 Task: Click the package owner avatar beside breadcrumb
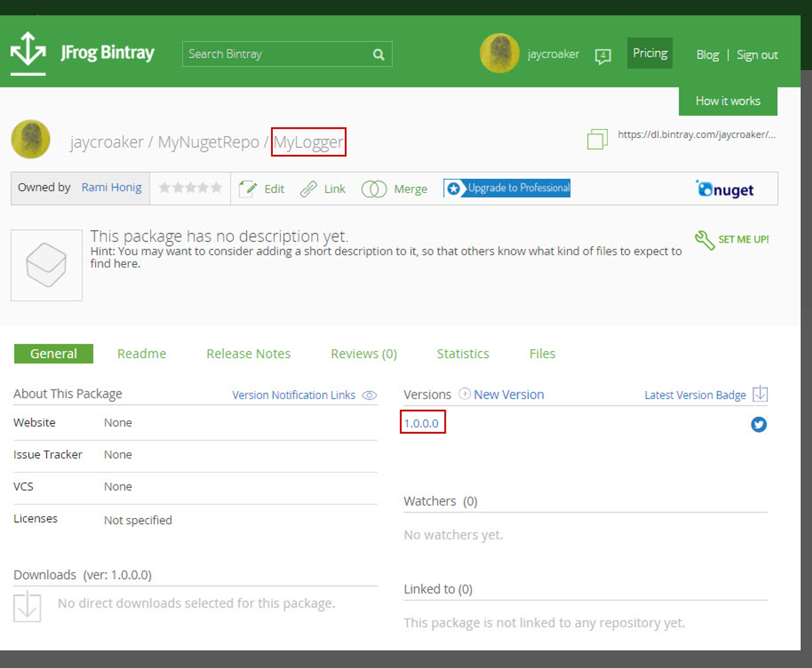pyautogui.click(x=31, y=139)
